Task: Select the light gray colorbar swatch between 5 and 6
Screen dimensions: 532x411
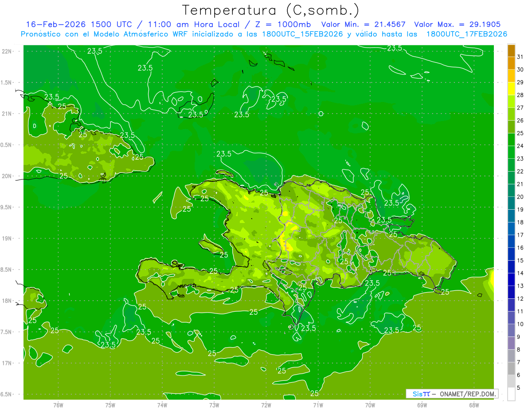Action: 511,381
